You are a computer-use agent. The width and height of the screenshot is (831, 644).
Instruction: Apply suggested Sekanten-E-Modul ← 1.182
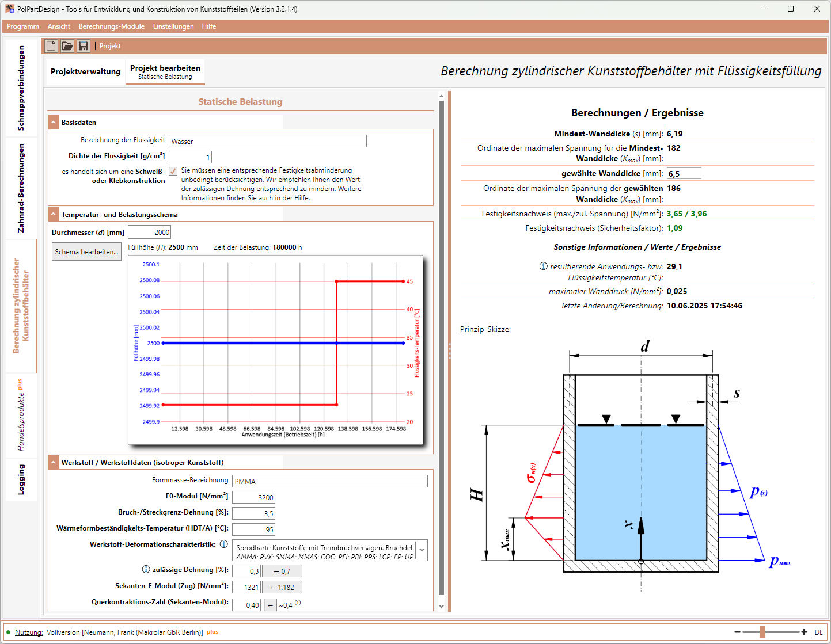(x=282, y=587)
